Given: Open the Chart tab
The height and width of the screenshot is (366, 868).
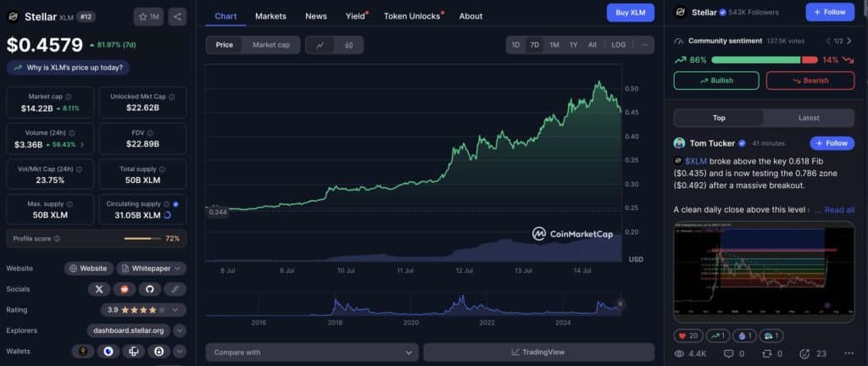Looking at the screenshot, I should (x=225, y=16).
